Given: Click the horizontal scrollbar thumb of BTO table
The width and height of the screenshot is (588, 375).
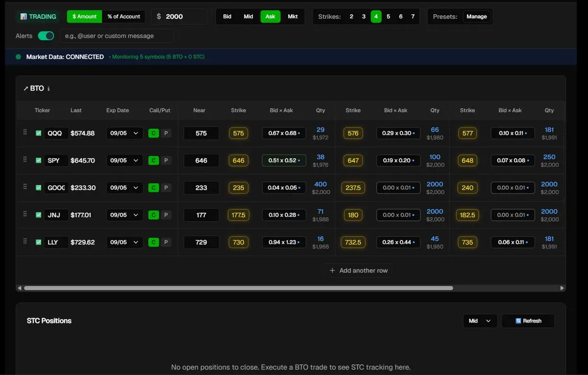Looking at the screenshot, I should [238, 288].
